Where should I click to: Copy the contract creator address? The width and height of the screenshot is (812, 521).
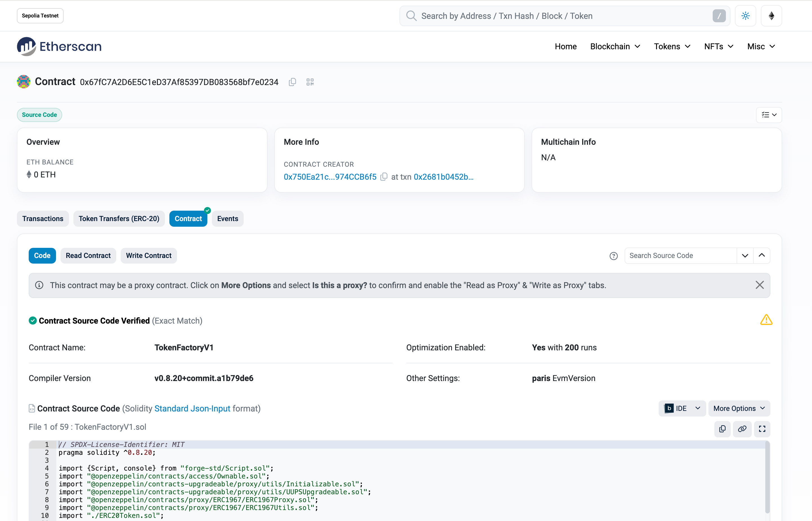pos(383,177)
